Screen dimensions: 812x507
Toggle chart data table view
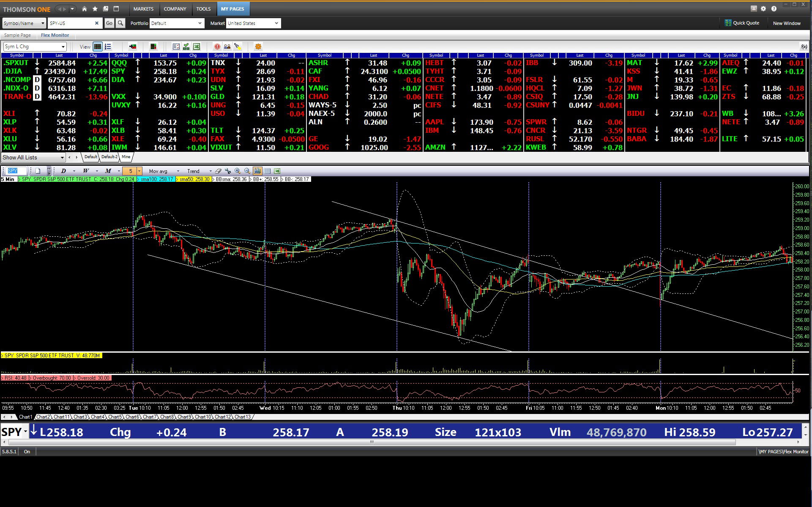tap(267, 171)
